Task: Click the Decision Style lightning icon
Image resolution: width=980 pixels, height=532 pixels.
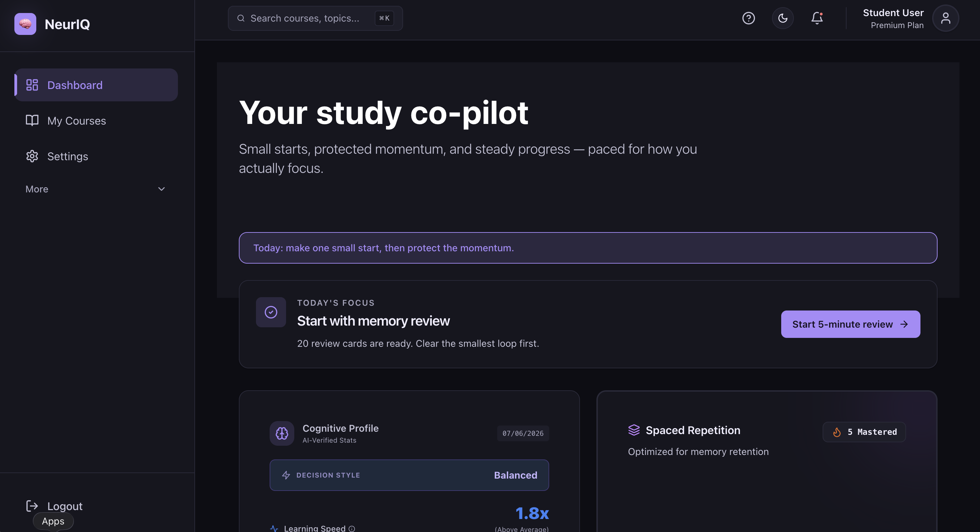Action: click(286, 475)
